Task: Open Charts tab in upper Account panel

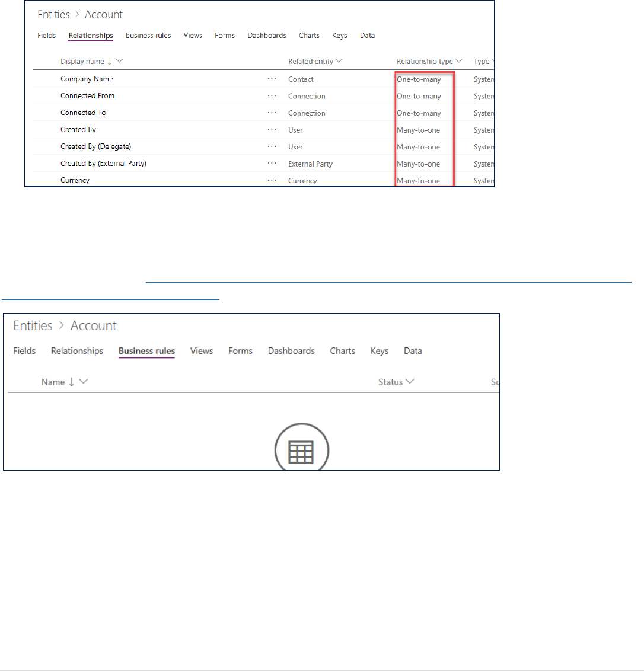Action: pos(309,36)
